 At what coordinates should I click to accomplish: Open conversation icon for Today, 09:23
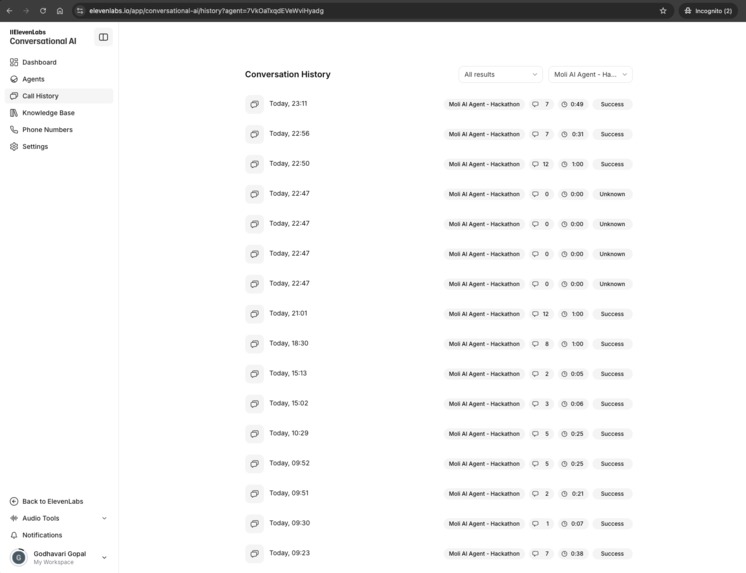[x=255, y=554]
